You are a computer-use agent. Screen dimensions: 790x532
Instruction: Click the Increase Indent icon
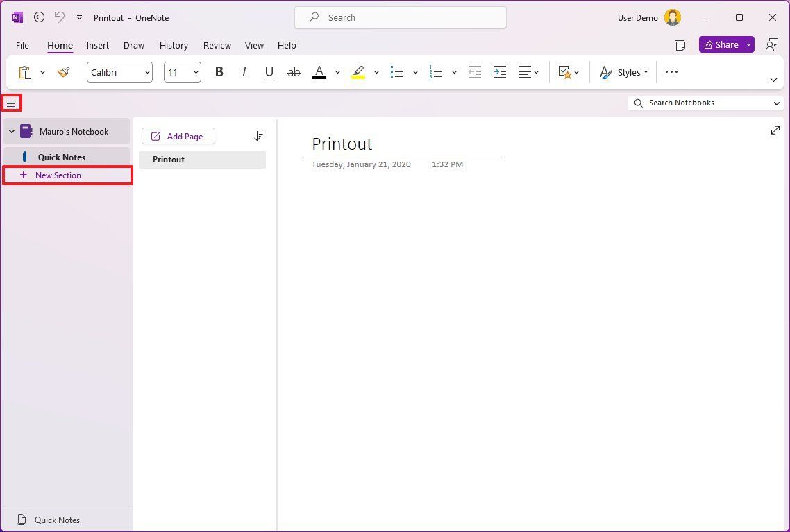pos(500,71)
